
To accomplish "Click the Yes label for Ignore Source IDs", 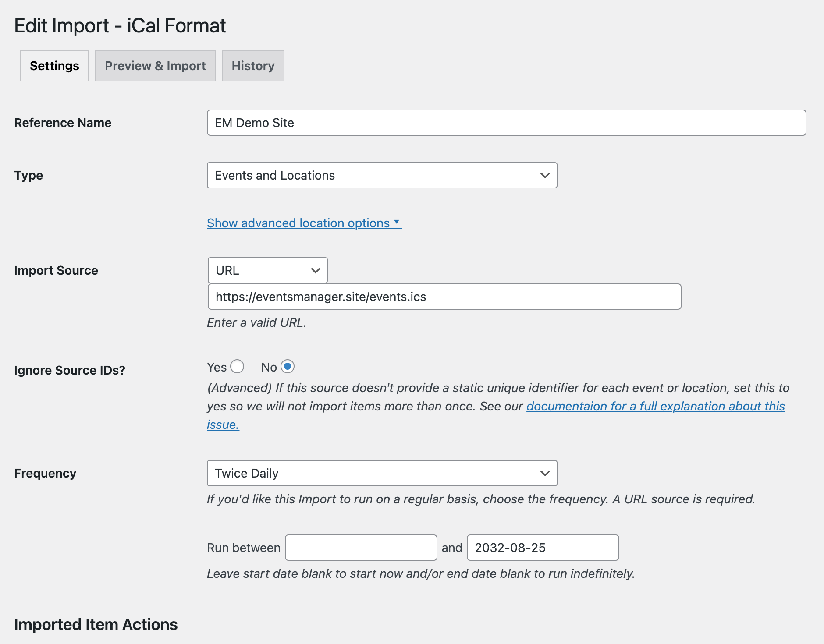I will [x=217, y=367].
